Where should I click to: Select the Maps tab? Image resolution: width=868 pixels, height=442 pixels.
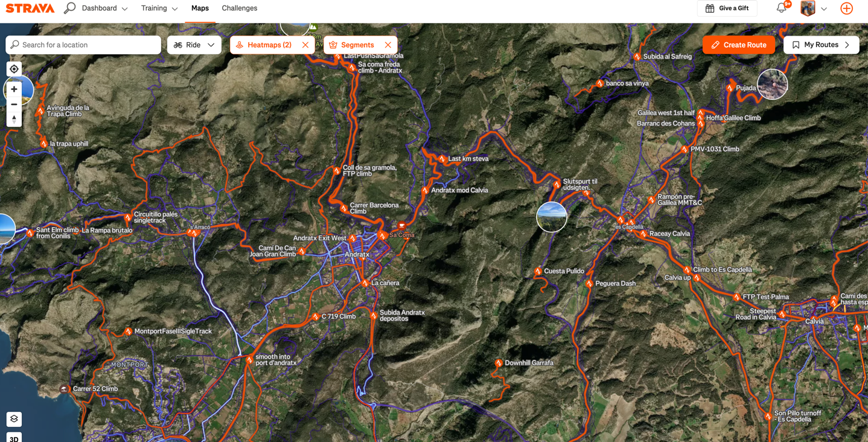200,8
